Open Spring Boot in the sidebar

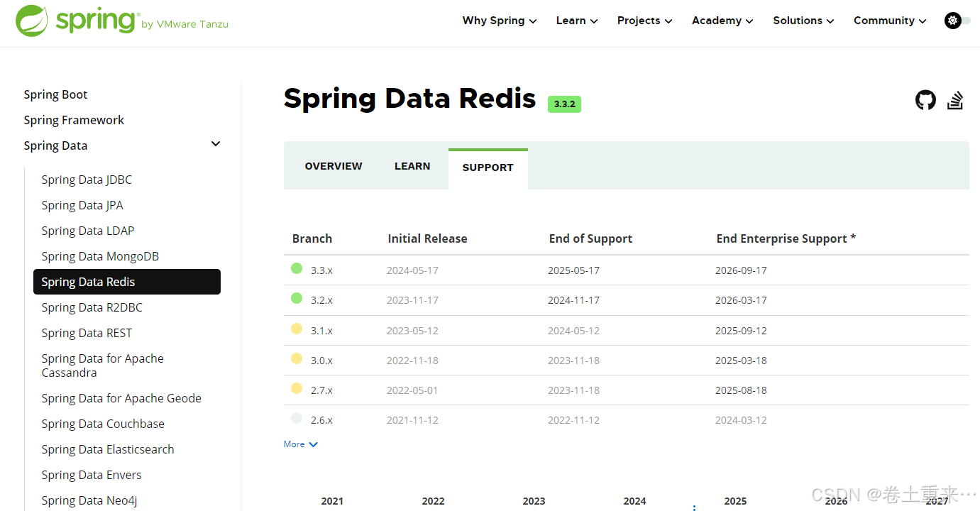pyautogui.click(x=55, y=94)
